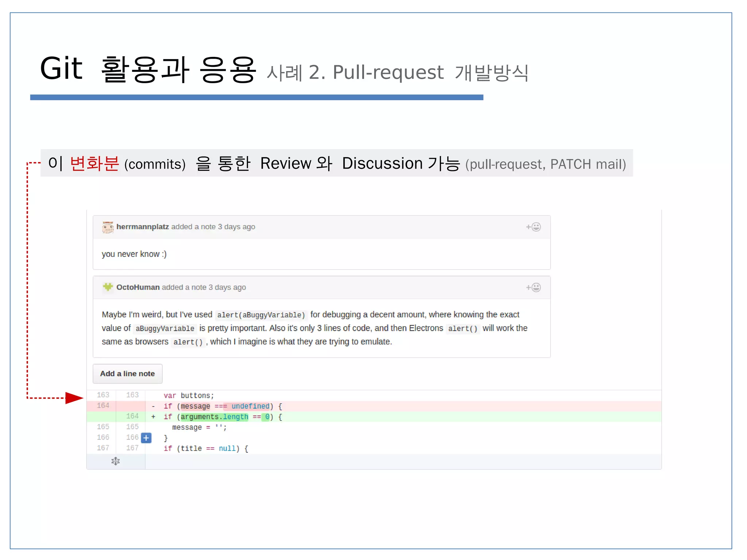Screen dimensions: 747x560
Task: Click subtitle '사례 2. Pull-request 개발방식'
Action: point(398,72)
